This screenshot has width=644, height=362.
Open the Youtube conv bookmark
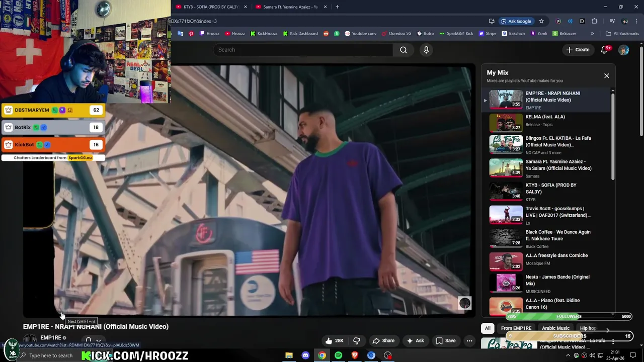tap(360, 34)
